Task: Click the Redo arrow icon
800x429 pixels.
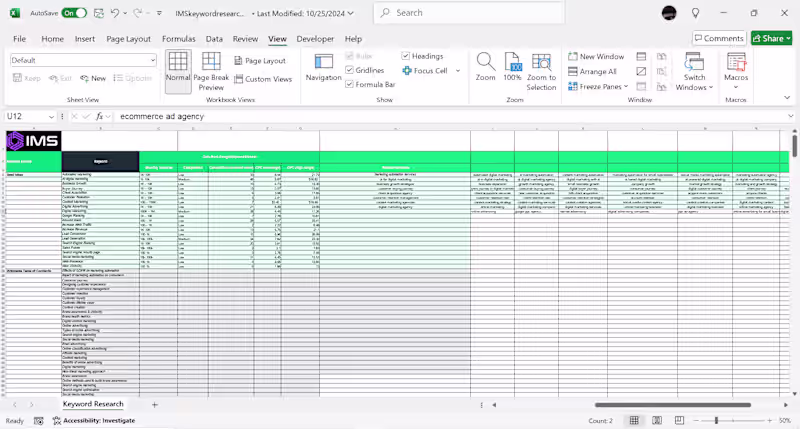Action: click(x=138, y=13)
